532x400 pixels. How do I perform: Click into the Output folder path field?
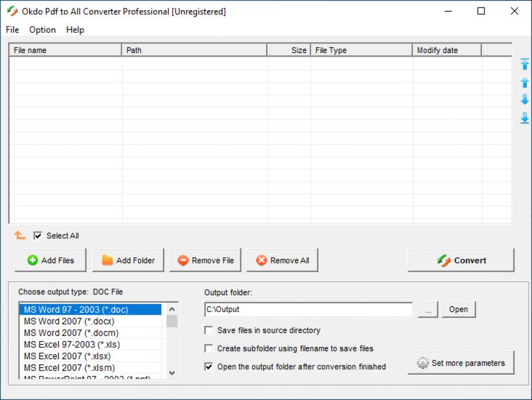(x=308, y=309)
